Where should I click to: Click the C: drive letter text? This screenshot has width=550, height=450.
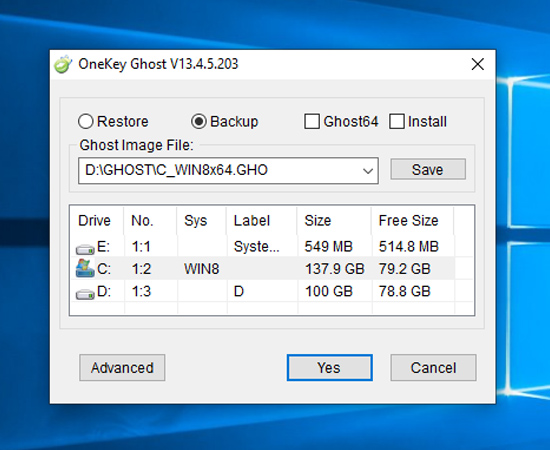click(x=104, y=269)
